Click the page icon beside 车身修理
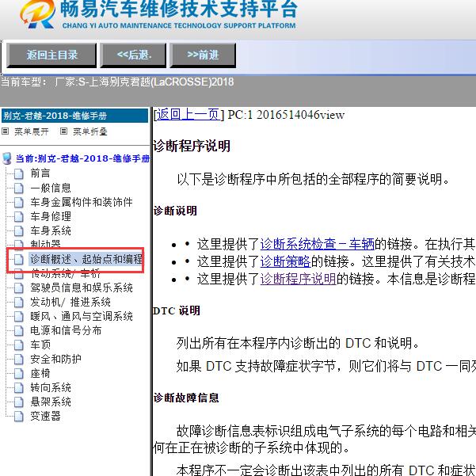476x476 pixels. click(19, 217)
